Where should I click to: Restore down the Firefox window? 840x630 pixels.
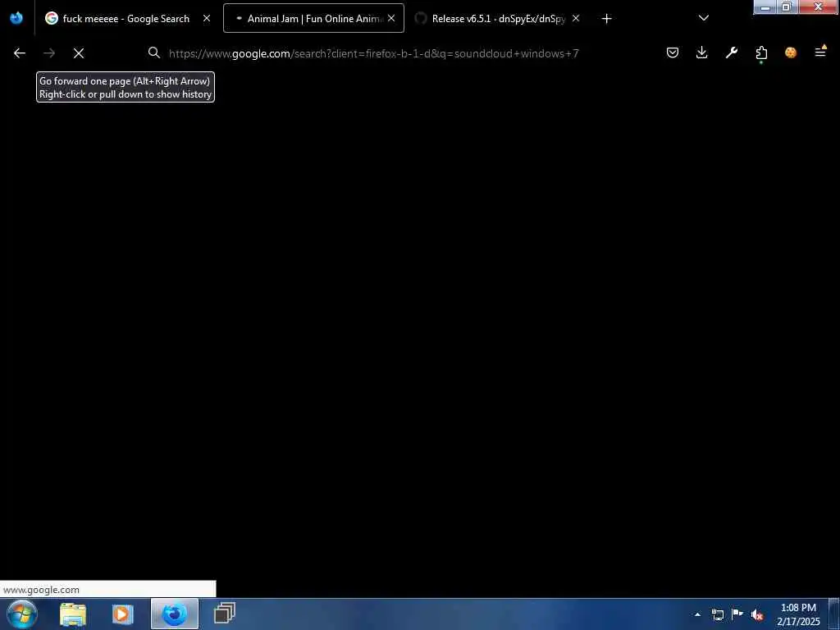click(x=787, y=7)
